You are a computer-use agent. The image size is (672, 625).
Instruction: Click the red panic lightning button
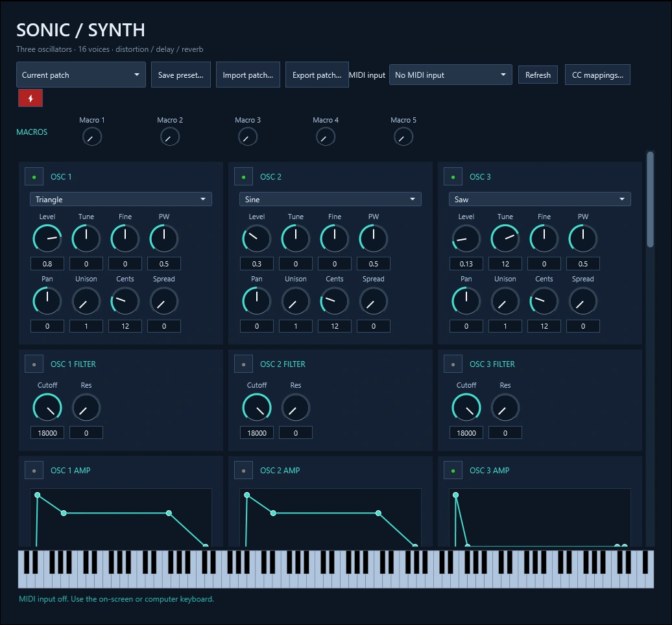click(x=30, y=99)
